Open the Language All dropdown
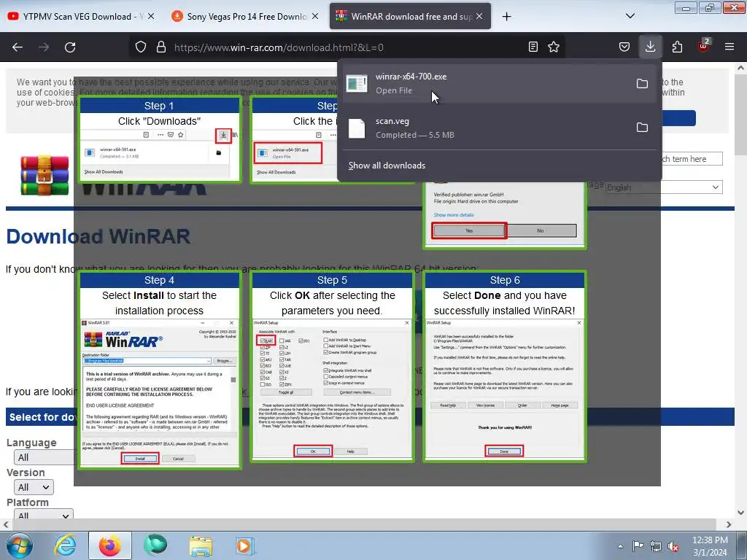747x560 pixels. tap(44, 457)
